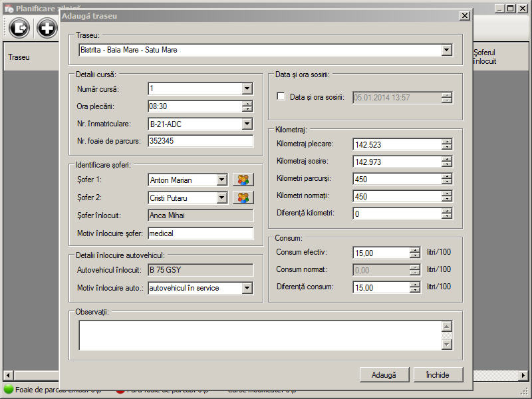The height and width of the screenshot is (399, 532).
Task: Click the Kilometraj sosire value field
Action: point(397,162)
